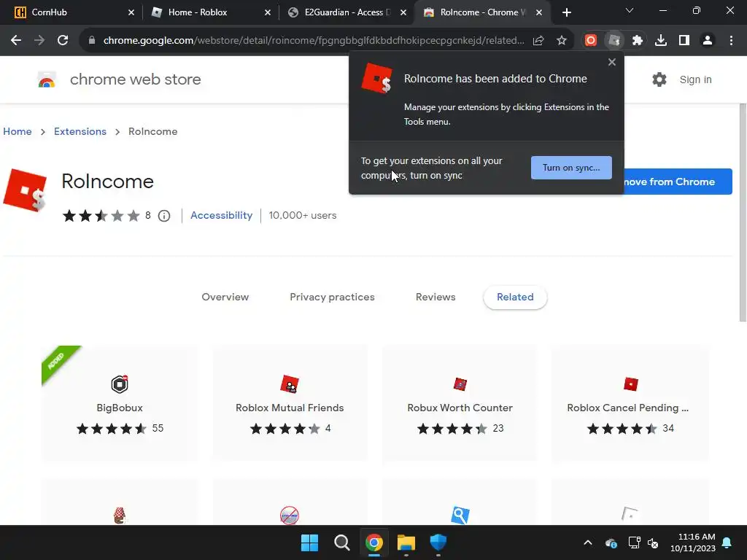Open the Downloads tray icon
The width and height of the screenshot is (747, 560).
[x=661, y=41]
